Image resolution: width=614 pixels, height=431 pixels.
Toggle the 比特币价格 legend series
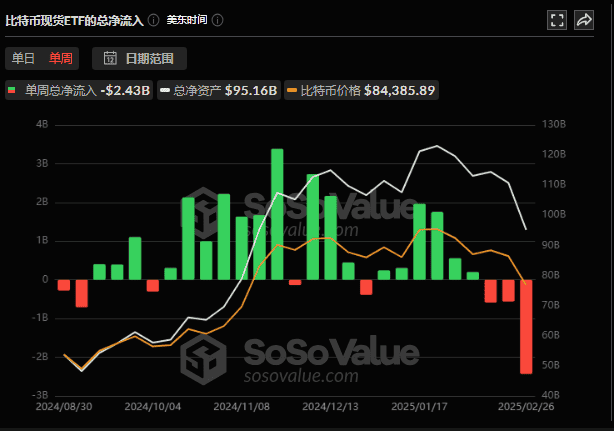pos(361,91)
